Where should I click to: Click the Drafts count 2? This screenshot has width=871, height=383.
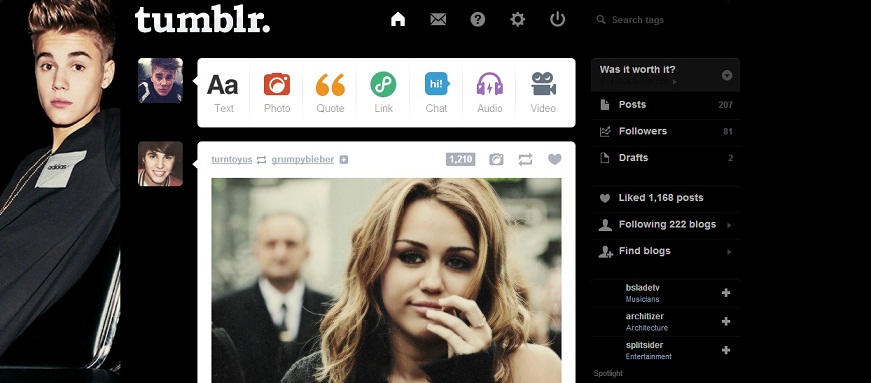[x=730, y=158]
